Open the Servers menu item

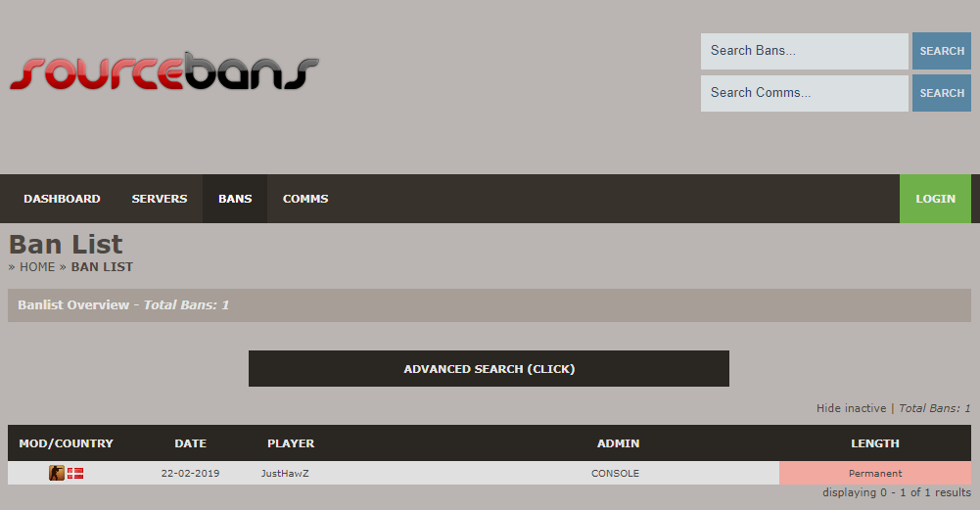point(160,199)
